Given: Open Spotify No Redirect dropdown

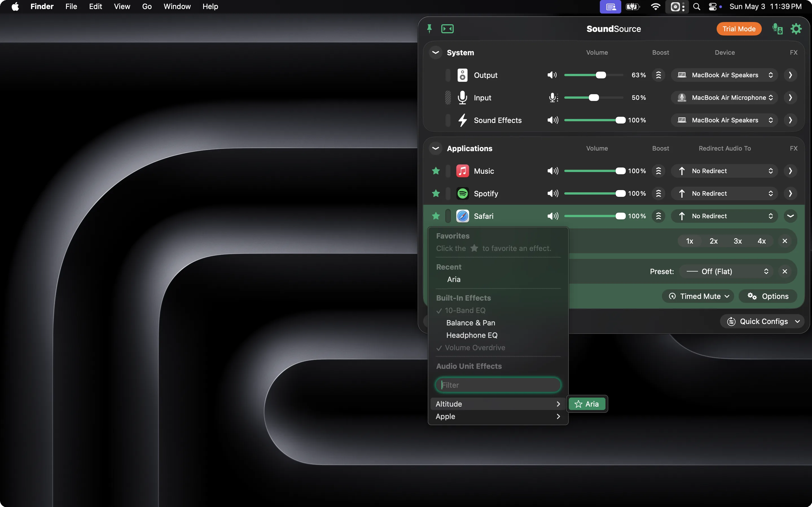Looking at the screenshot, I should (724, 193).
